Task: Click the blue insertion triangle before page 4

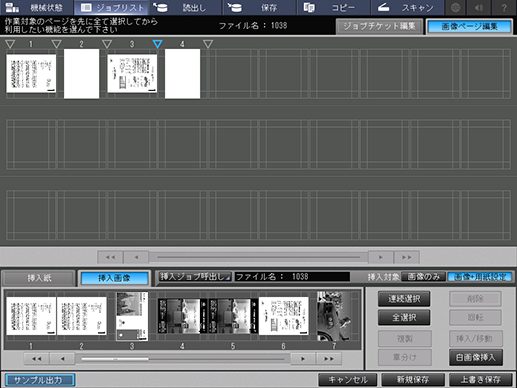Action: tap(158, 44)
